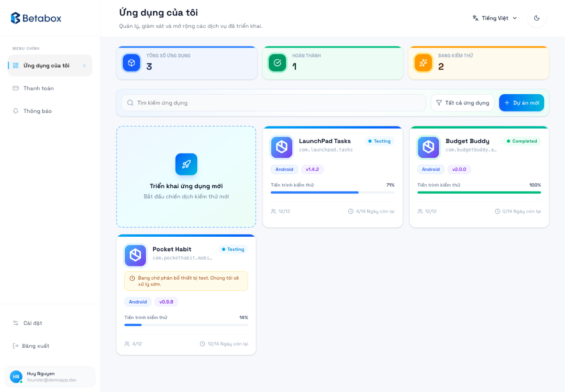Image resolution: width=565 pixels, height=392 pixels.
Task: Click clock icon next to 4/14 Ngày còn lại
Action: tap(351, 211)
